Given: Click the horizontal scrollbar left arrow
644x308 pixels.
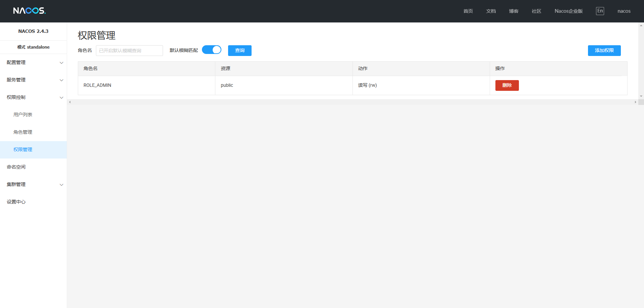Looking at the screenshot, I should (x=70, y=102).
